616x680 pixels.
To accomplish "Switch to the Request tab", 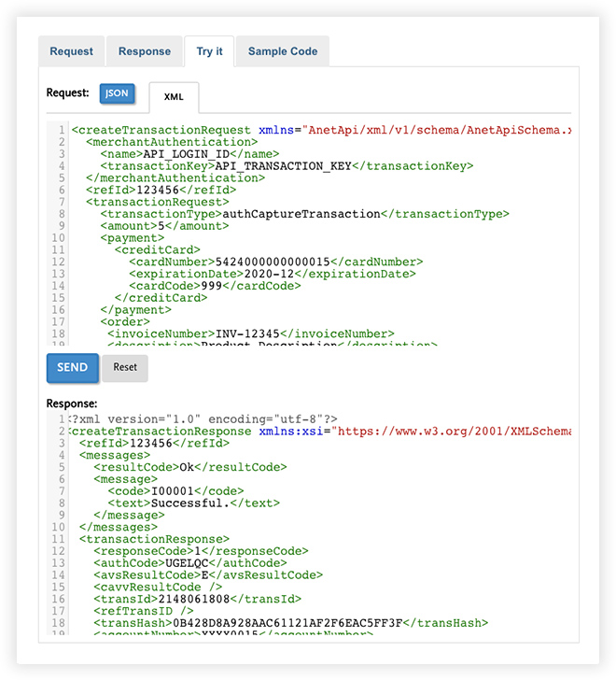I will (71, 51).
